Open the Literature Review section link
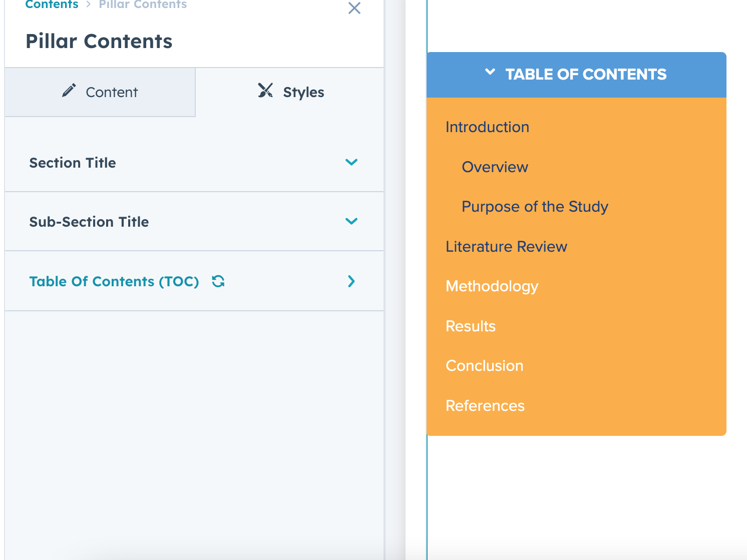Image resolution: width=747 pixels, height=560 pixels. point(506,247)
